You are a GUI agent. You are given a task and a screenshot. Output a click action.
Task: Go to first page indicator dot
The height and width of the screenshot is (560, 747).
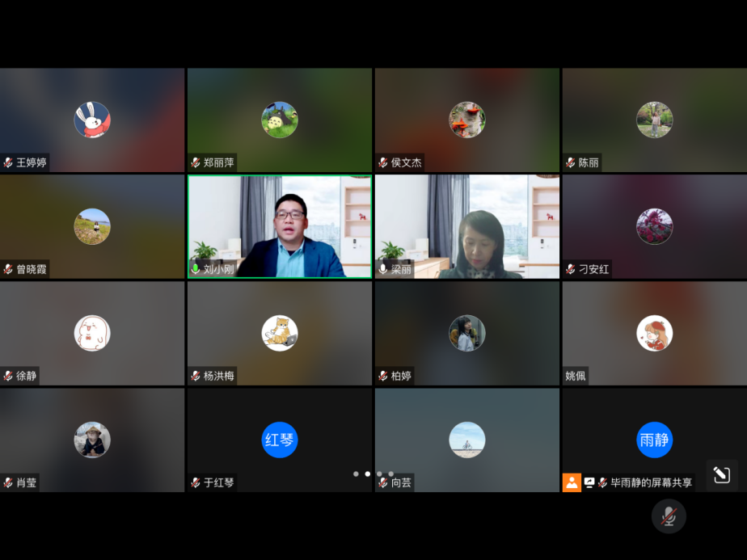coord(356,474)
